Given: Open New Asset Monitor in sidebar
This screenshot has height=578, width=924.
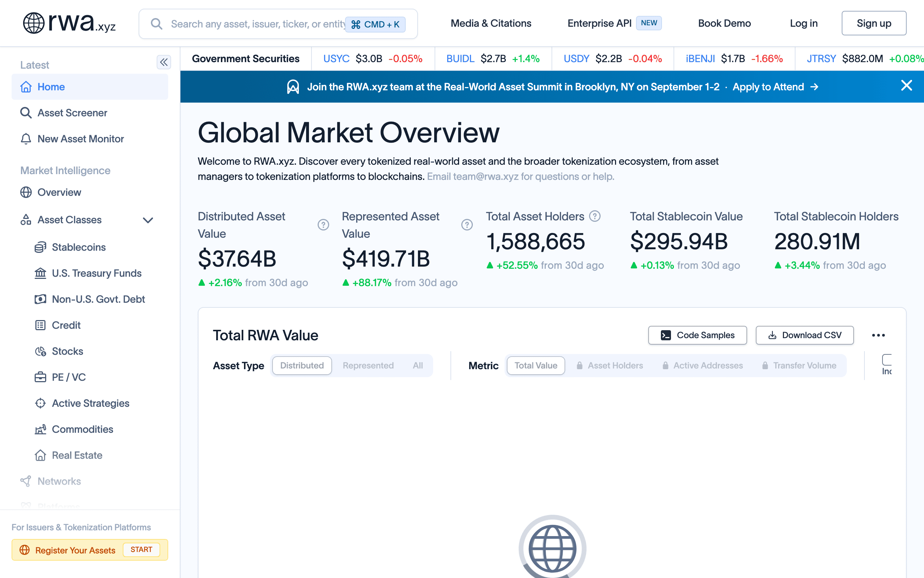Looking at the screenshot, I should pyautogui.click(x=90, y=139).
